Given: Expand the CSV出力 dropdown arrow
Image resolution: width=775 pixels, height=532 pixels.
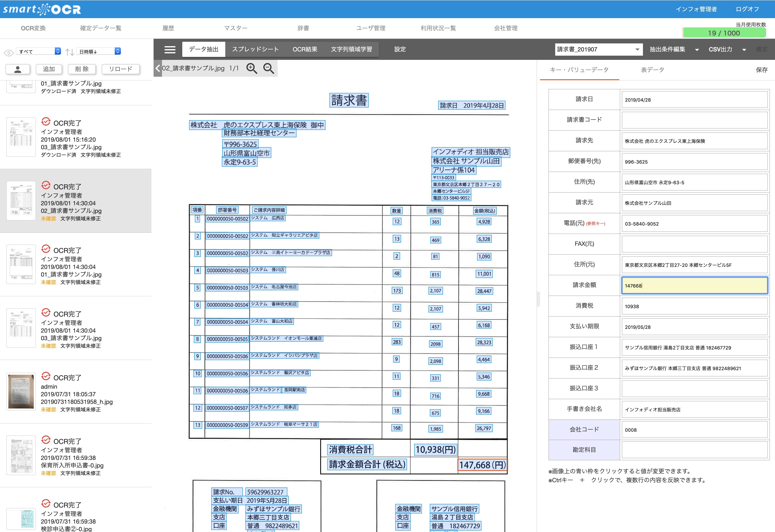Looking at the screenshot, I should tap(744, 50).
